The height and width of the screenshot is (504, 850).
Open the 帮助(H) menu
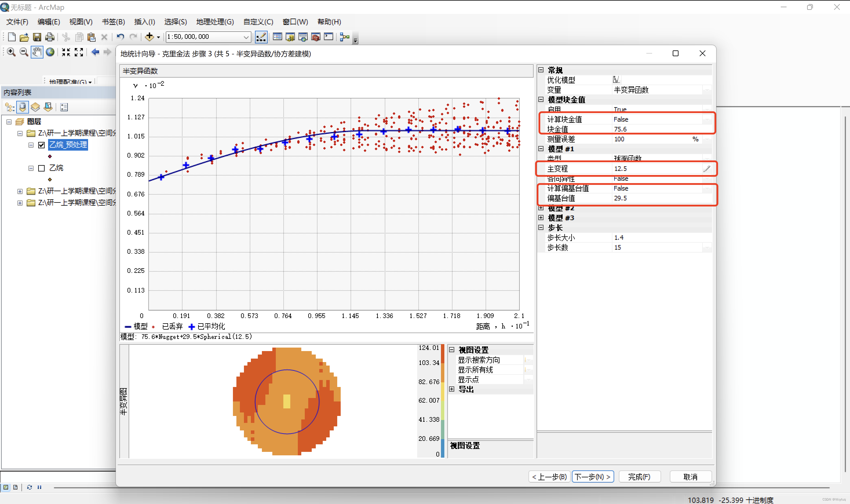coord(329,22)
